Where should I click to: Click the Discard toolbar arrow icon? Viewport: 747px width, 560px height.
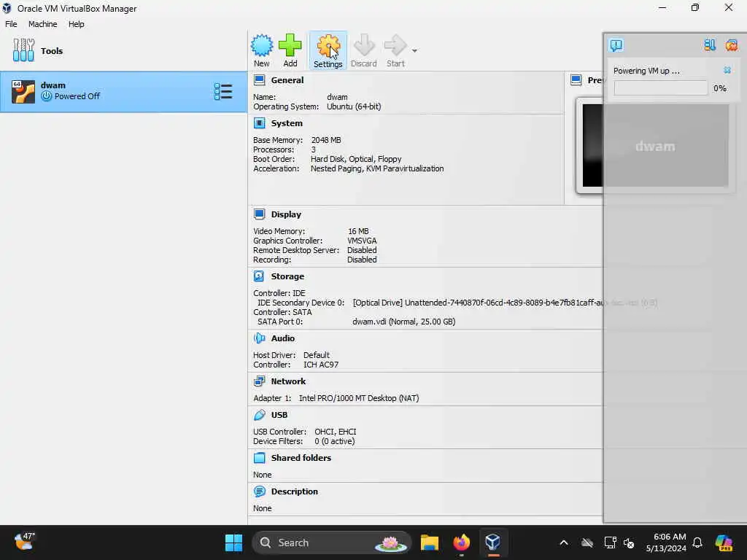[364, 45]
